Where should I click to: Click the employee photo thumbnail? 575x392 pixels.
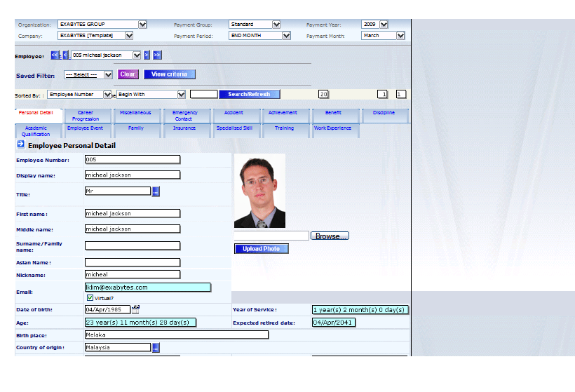pyautogui.click(x=259, y=191)
